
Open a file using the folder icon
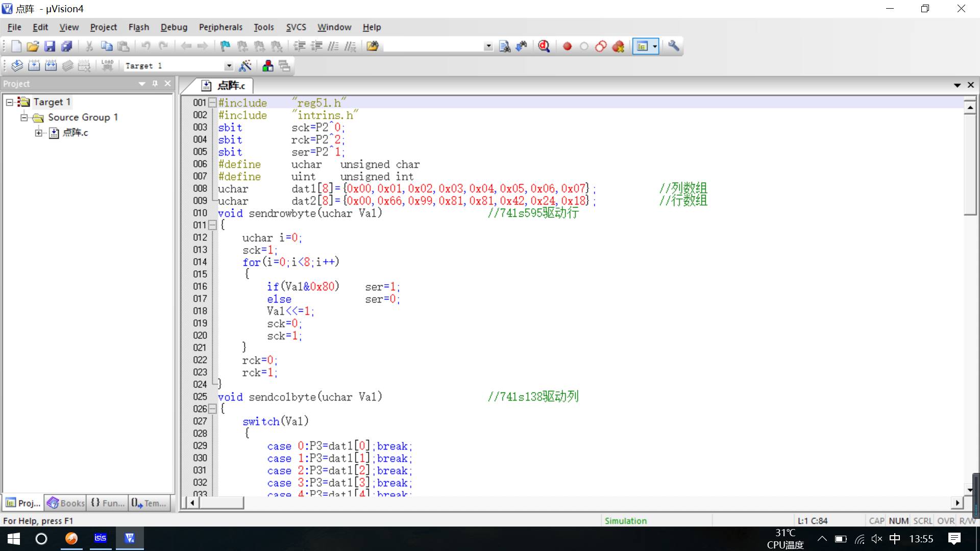point(33,46)
